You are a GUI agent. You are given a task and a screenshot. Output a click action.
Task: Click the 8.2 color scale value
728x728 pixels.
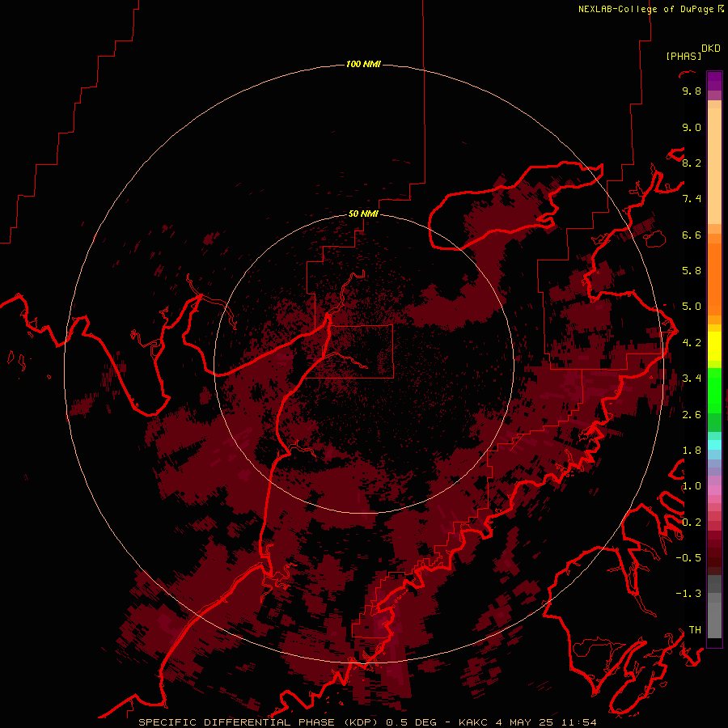692,163
